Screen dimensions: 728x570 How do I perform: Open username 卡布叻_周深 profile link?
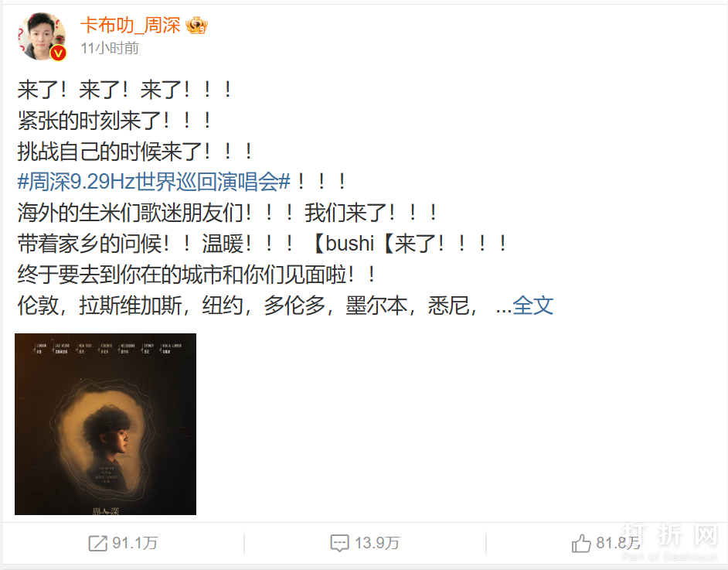click(131, 25)
